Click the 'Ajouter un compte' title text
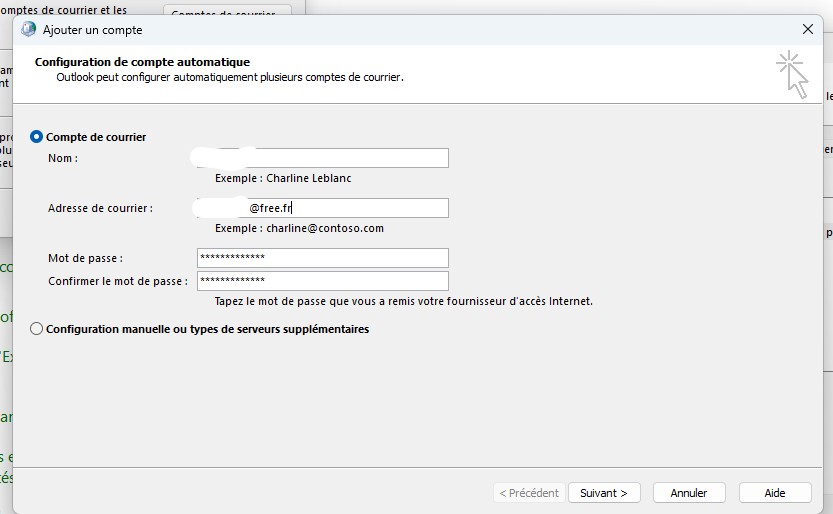 click(x=92, y=30)
